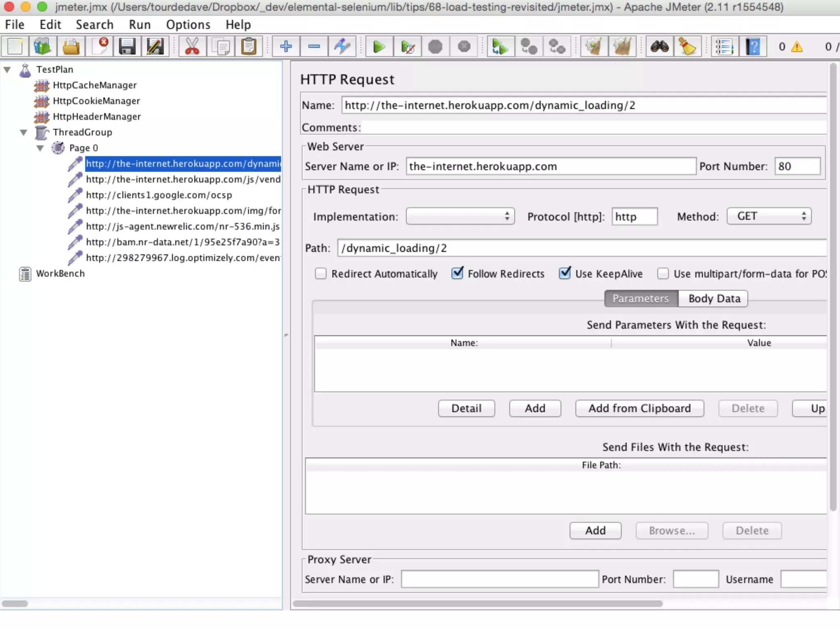This screenshot has height=630, width=840.
Task: Open the Implementation dropdown
Action: (x=460, y=216)
